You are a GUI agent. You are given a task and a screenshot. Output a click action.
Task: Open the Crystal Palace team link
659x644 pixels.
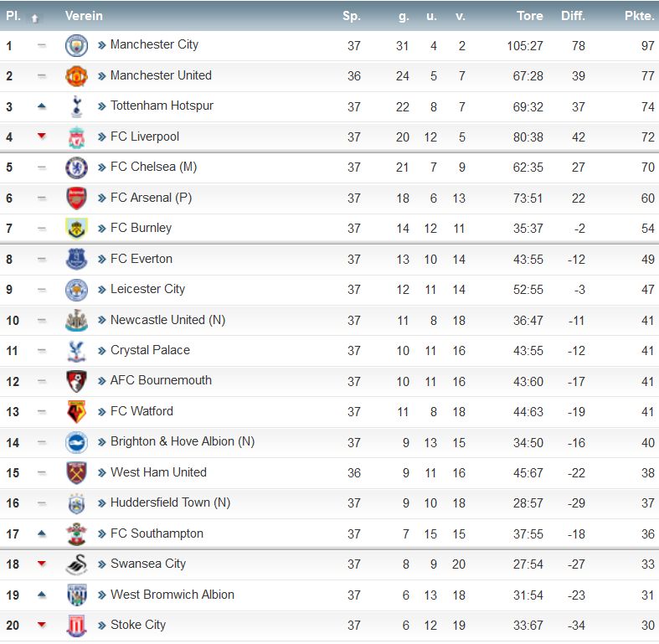pos(150,350)
